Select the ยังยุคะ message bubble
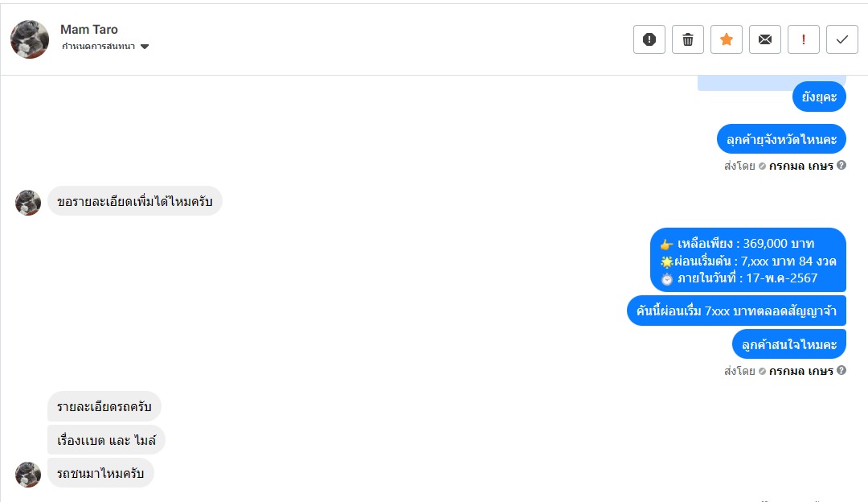 pos(819,97)
